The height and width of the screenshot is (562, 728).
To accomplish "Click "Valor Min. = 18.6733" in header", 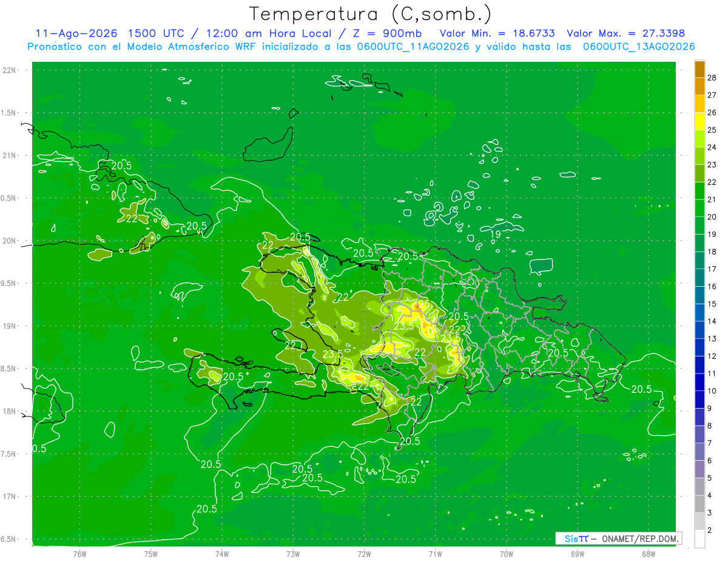I will pos(497,33).
